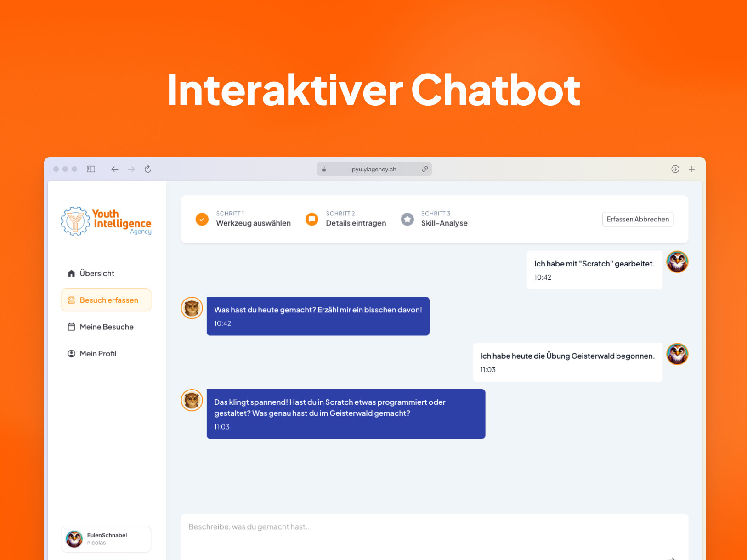Click the message 'Was hast du heute gemacht?'

318,316
